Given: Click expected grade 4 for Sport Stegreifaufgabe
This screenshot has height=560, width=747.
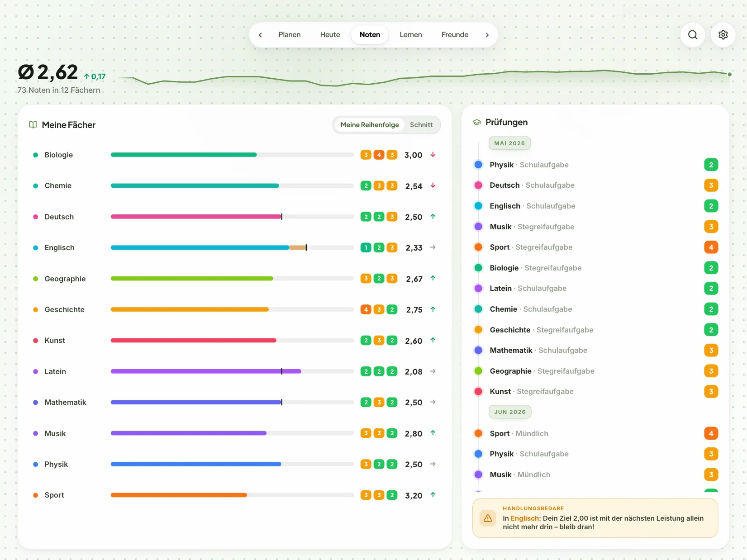Looking at the screenshot, I should pyautogui.click(x=711, y=247).
